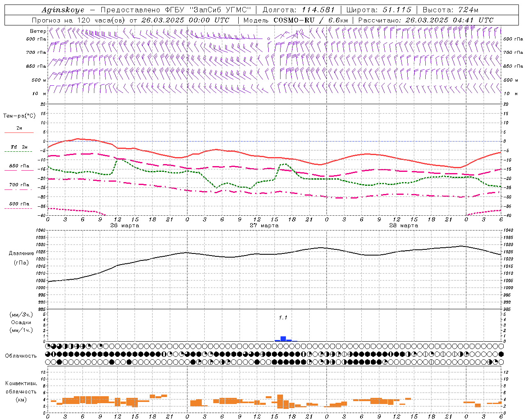525x420 pixels.
Task: Click the 'Ветер' wind panel label
Action: [38, 31]
